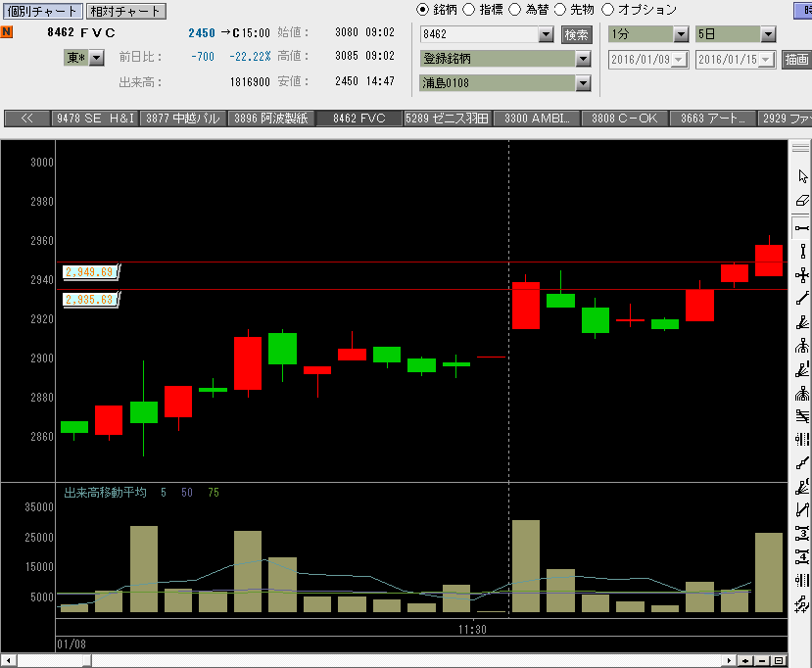Select the 3-division lines tool
This screenshot has width=812, height=668.
(x=802, y=534)
